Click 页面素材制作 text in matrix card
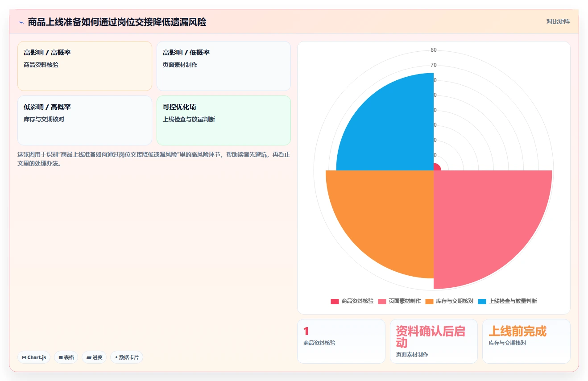Image resolution: width=588 pixels, height=381 pixels. coord(180,65)
